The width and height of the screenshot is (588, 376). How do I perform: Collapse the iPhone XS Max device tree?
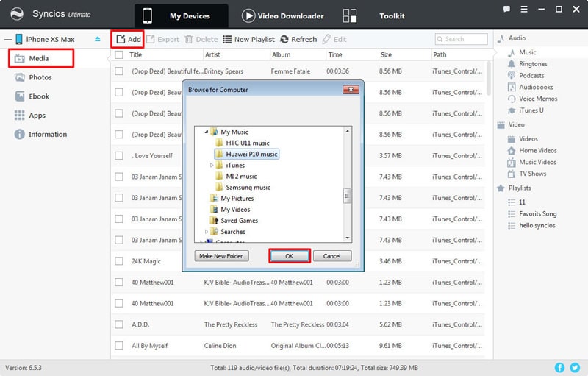(x=8, y=39)
